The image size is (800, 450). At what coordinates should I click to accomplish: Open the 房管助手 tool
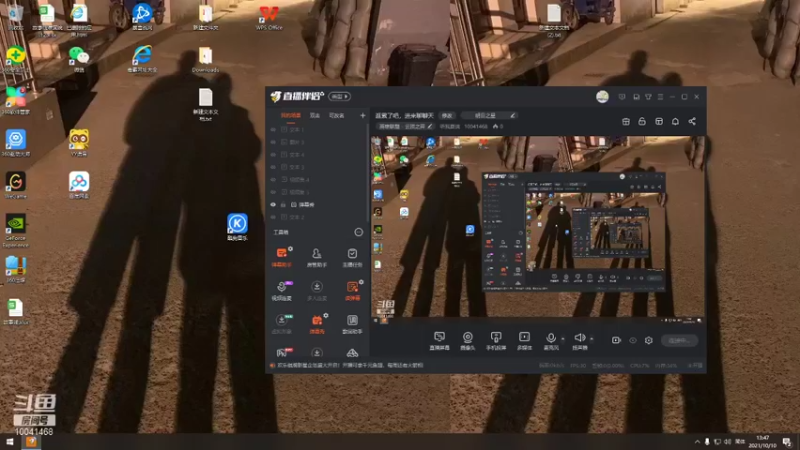316,257
